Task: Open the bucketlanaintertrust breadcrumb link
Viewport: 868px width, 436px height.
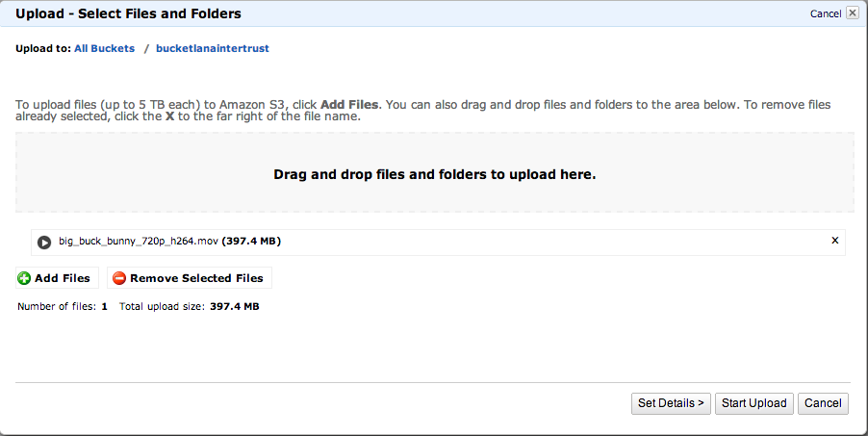Action: (x=213, y=48)
